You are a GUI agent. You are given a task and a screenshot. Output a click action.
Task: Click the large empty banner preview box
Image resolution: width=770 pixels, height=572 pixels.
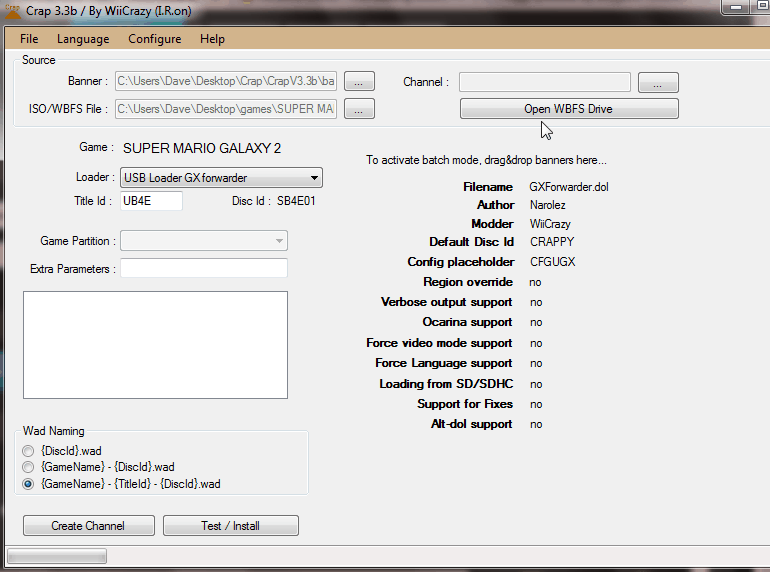pyautogui.click(x=155, y=345)
